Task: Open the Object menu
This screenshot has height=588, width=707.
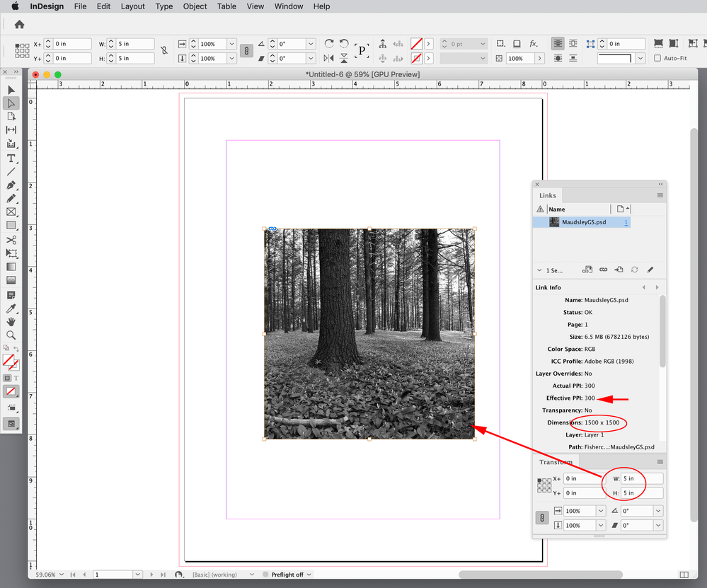Action: pos(195,6)
